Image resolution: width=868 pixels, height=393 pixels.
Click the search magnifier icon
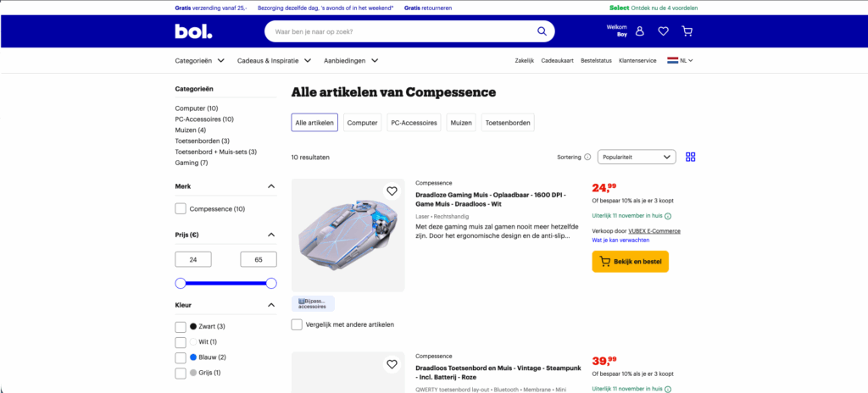point(542,31)
